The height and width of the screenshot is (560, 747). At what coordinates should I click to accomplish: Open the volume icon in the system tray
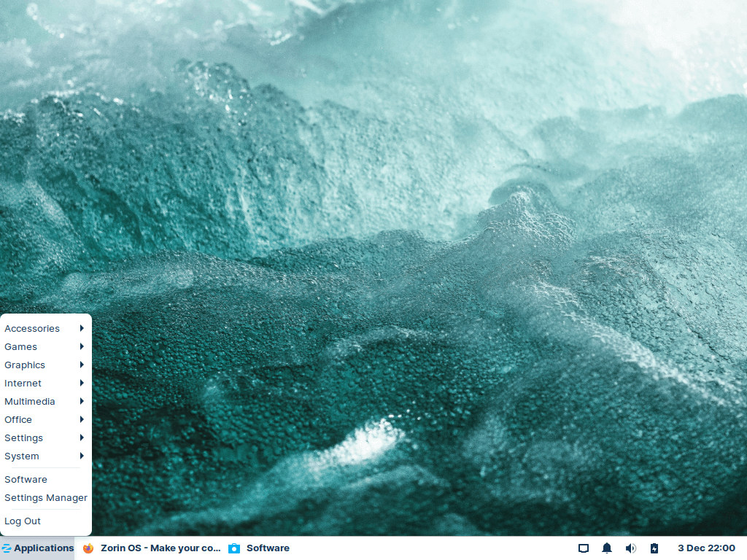pyautogui.click(x=630, y=548)
